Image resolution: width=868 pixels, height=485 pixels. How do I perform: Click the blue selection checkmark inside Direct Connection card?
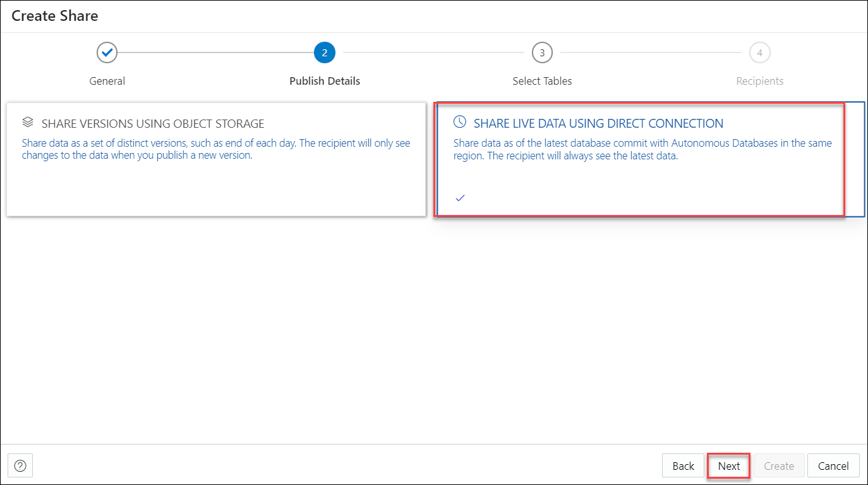click(x=459, y=197)
